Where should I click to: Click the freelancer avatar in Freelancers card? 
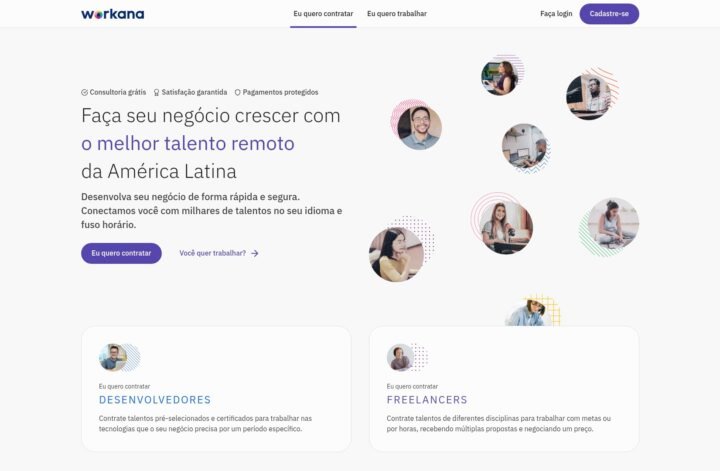[x=400, y=357]
